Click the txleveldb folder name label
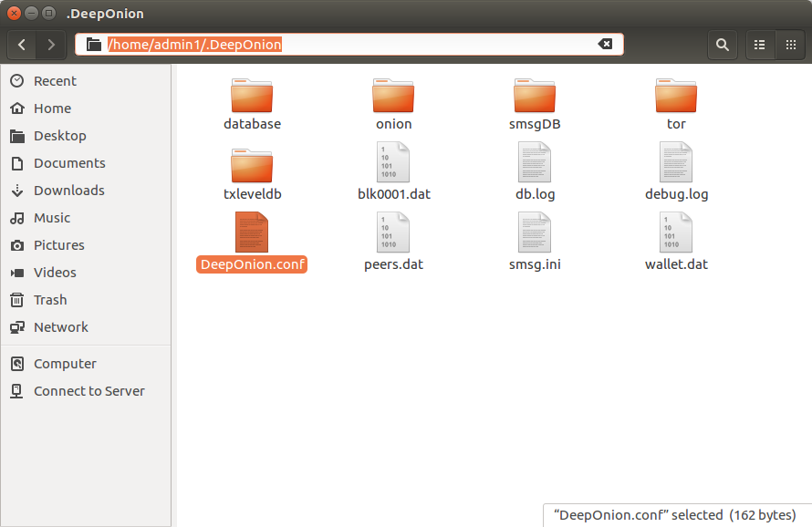812x527 pixels. [252, 194]
